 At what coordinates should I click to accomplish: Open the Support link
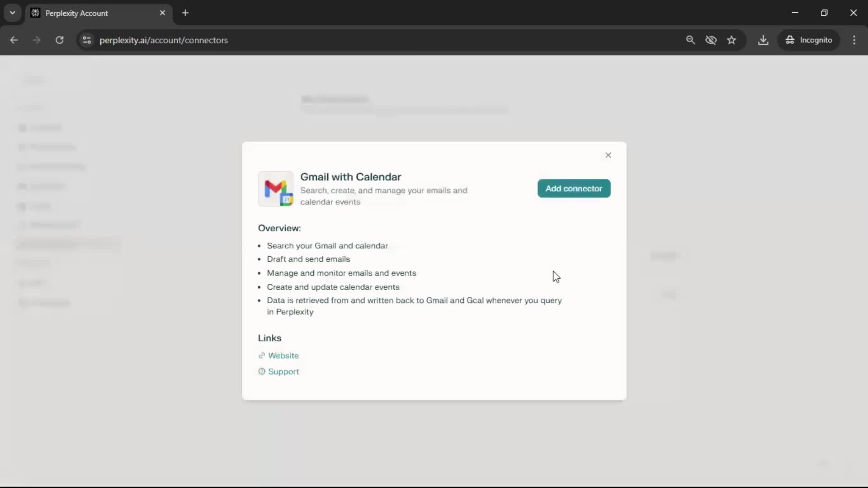pyautogui.click(x=283, y=371)
